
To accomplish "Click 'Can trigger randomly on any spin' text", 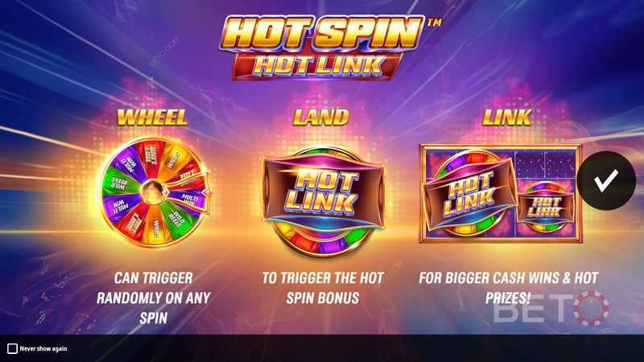I will [153, 298].
